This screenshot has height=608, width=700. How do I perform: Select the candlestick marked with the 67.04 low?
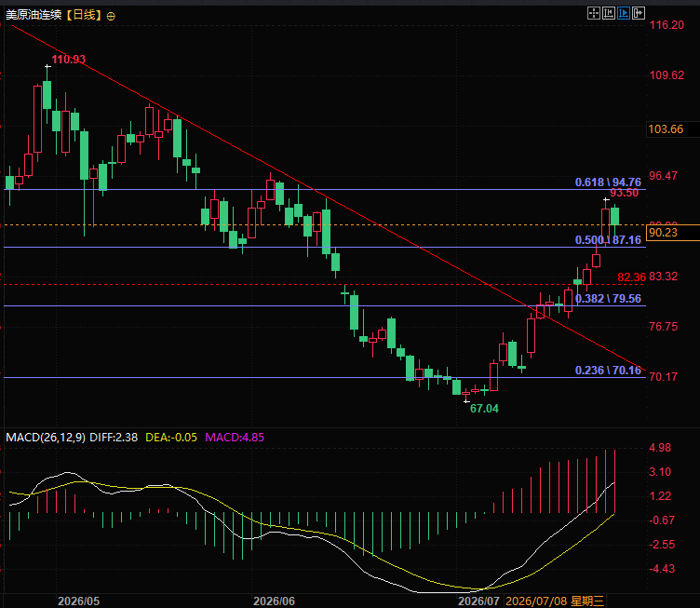[x=466, y=394]
